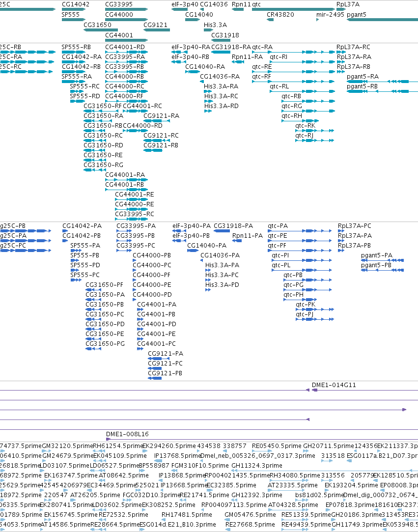The image size is (418, 532).
Task: Click transcript qtc-RI label
Action: click(x=279, y=57)
